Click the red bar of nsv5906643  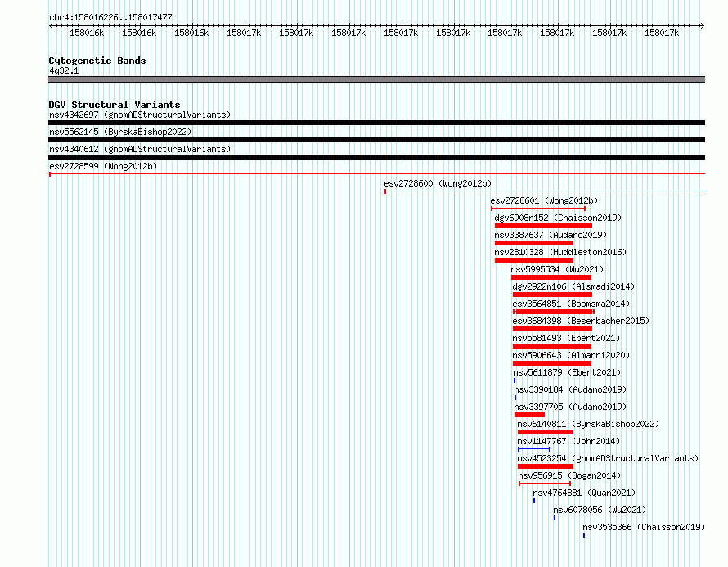(x=552, y=363)
